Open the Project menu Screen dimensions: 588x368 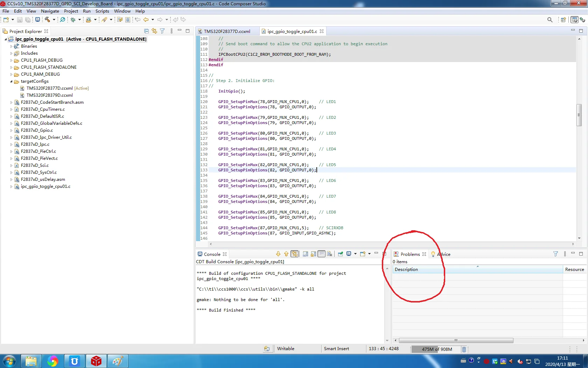[71, 11]
